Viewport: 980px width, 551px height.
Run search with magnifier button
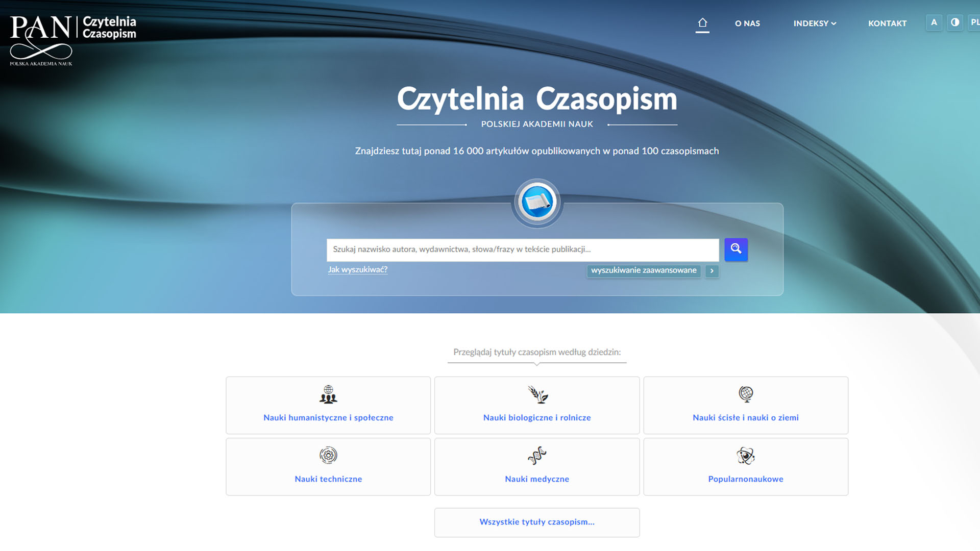pos(736,249)
